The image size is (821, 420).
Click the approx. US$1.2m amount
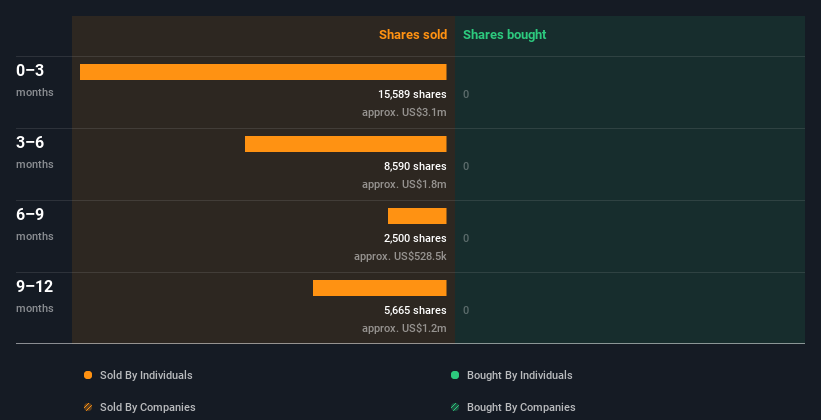(404, 329)
